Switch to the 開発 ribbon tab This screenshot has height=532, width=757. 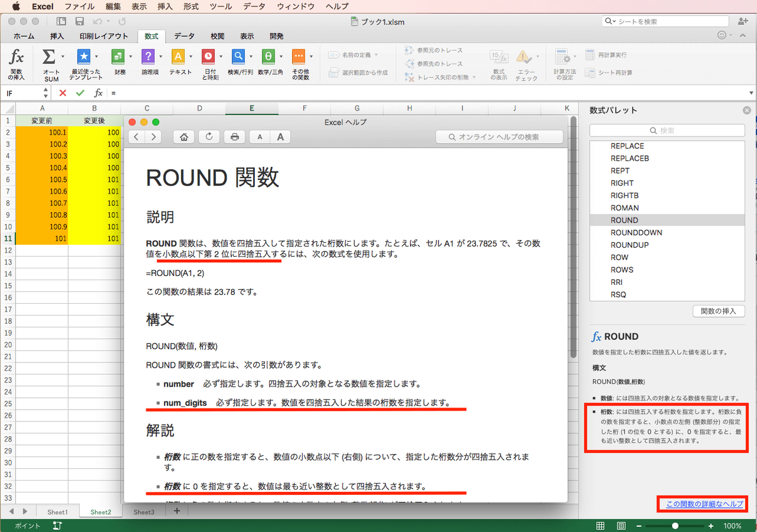276,36
